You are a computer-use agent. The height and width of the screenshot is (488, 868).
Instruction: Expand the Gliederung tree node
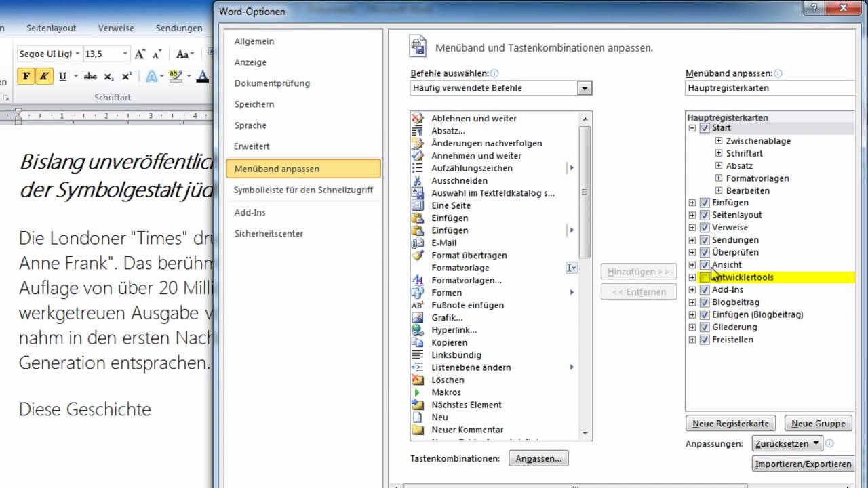coord(692,327)
